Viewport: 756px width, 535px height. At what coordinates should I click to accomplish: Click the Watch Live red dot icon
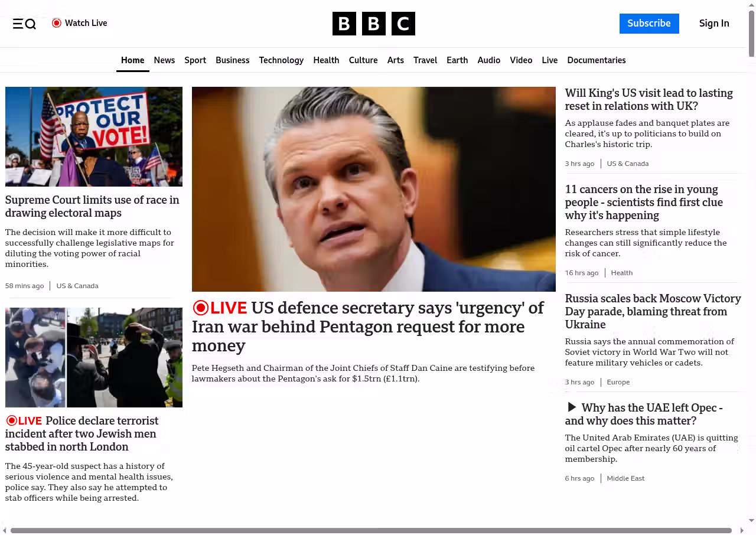[x=57, y=23]
